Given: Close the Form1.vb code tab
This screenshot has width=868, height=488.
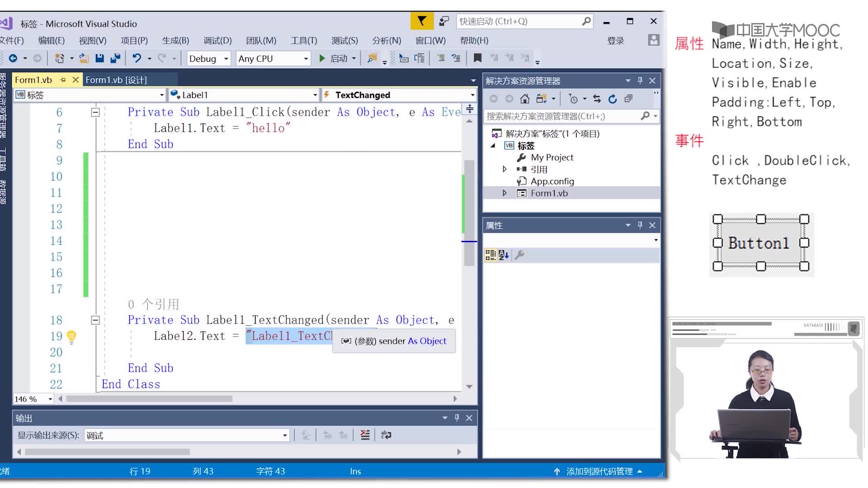Looking at the screenshot, I should (x=75, y=80).
